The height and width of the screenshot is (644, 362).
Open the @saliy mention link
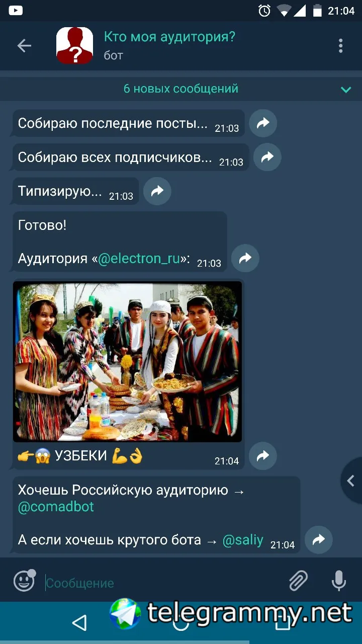point(243,540)
